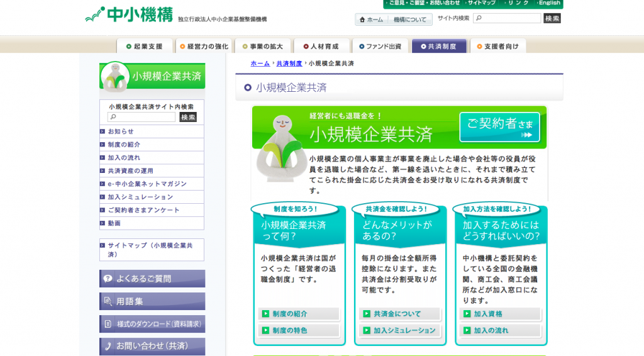The image size is (644, 356).
Task: Click the header 検索 button
Action: pos(552,18)
